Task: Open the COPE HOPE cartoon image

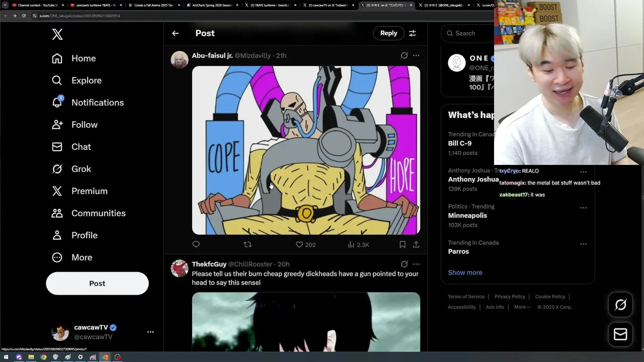Action: click(306, 150)
